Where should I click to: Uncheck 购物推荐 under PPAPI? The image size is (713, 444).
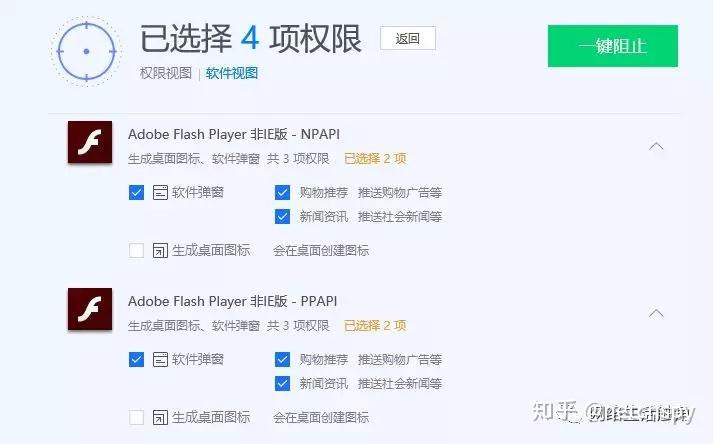[x=282, y=359]
